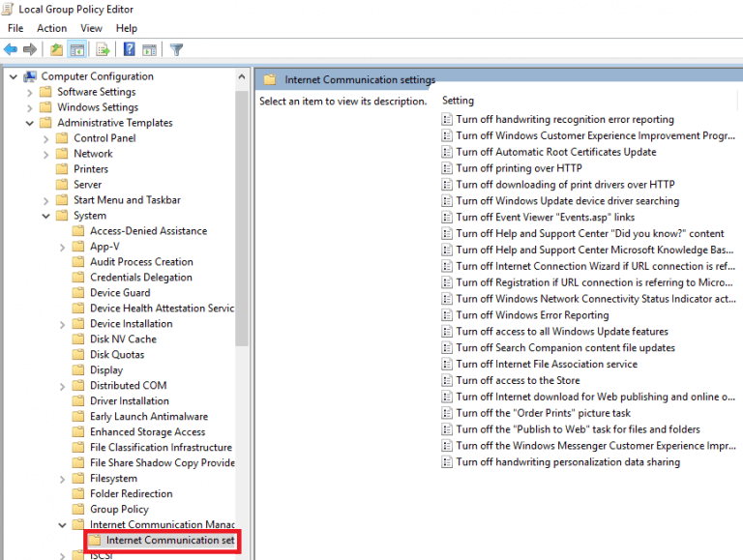Image resolution: width=743 pixels, height=560 pixels.
Task: Expand the App-V node
Action: coord(62,248)
